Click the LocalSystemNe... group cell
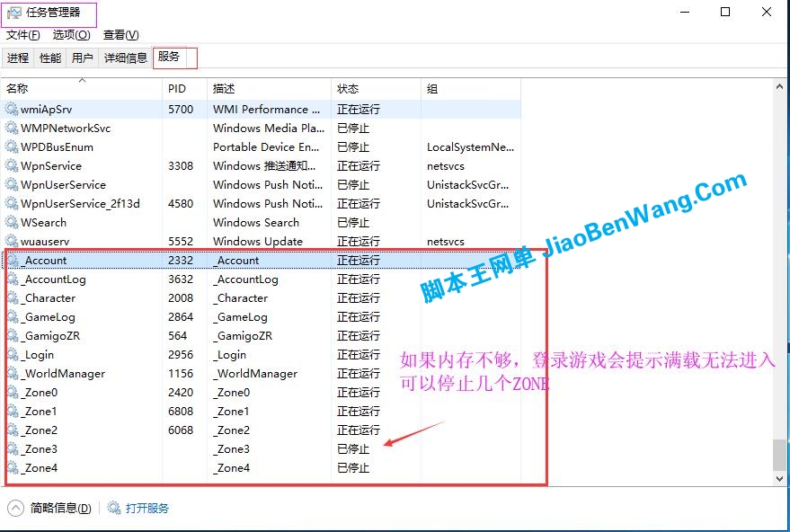Screen dimensions: 790x532 pyautogui.click(x=471, y=146)
